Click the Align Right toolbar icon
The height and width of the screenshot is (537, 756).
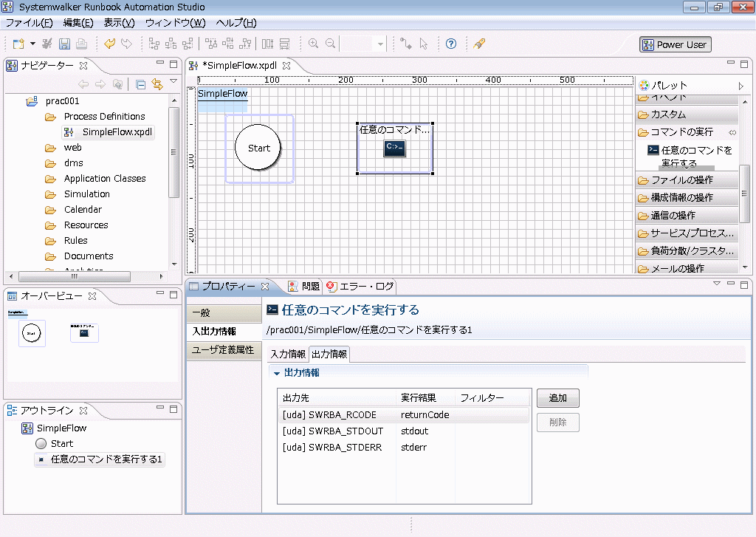[188, 44]
